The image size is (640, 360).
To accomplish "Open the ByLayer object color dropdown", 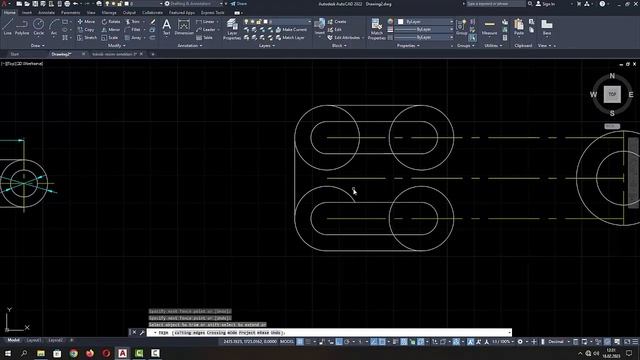I will pyautogui.click(x=425, y=22).
